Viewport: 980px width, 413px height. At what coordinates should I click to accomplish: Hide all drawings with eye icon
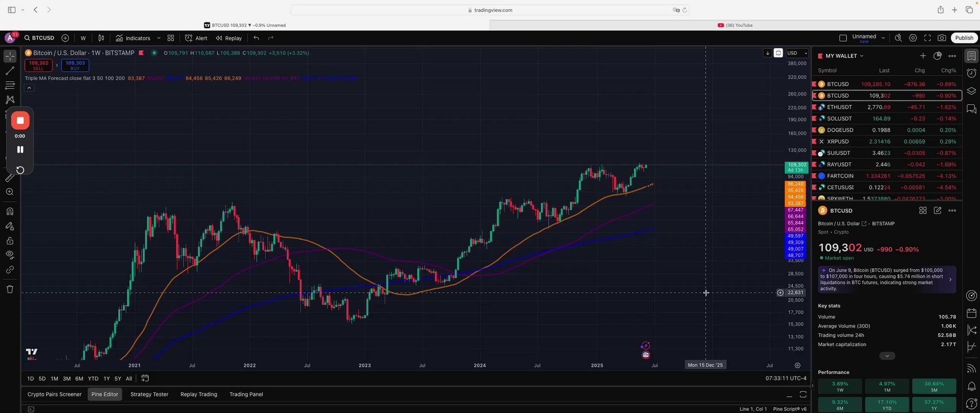(10, 255)
